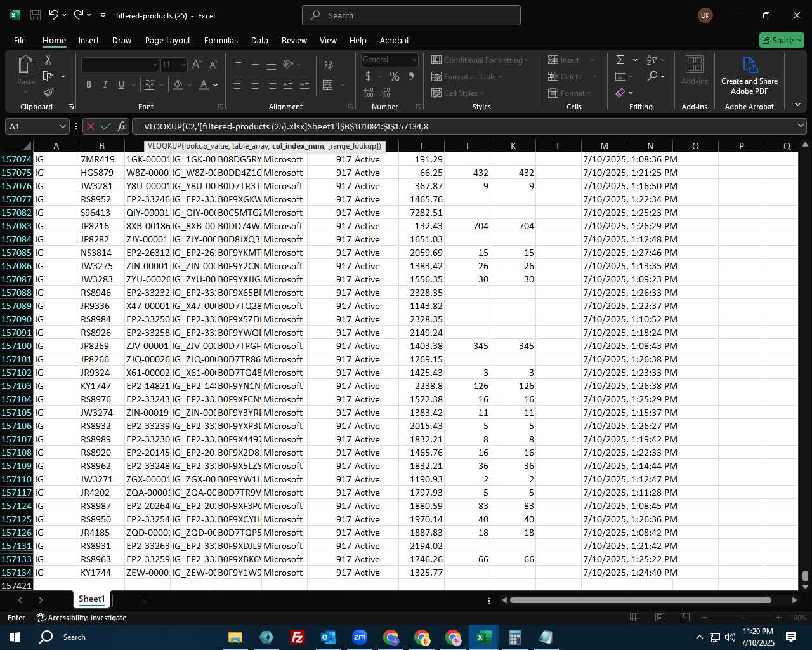Select the Sheet1 worksheet tab
This screenshot has width=812, height=650.
pyautogui.click(x=91, y=599)
